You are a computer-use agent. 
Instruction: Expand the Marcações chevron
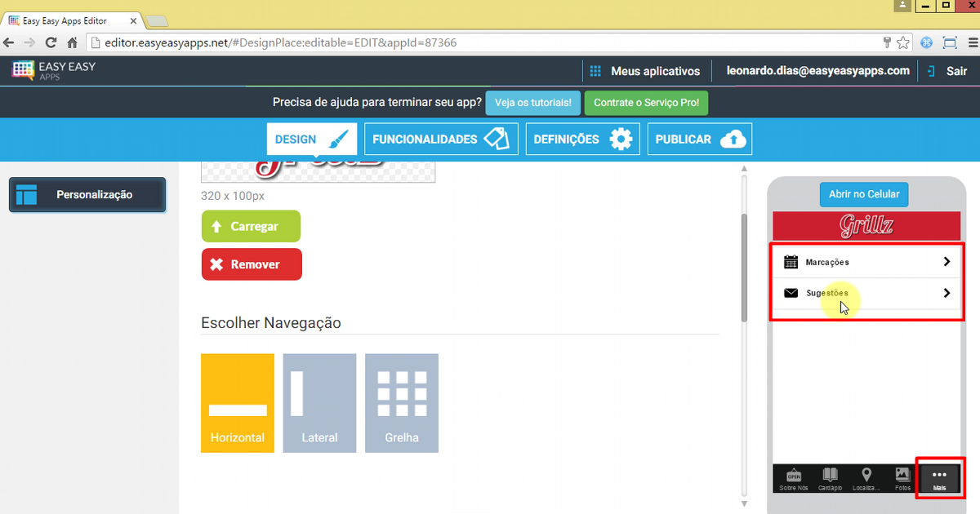(x=947, y=261)
